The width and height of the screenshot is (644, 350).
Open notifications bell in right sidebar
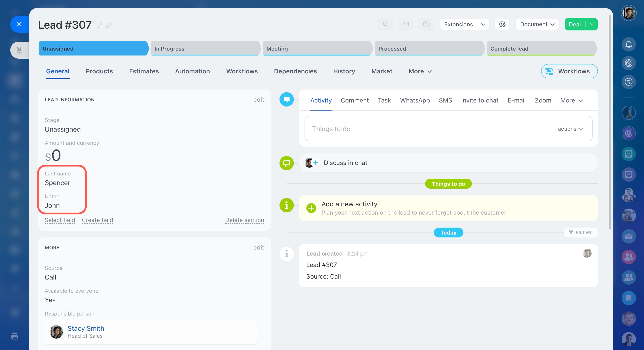click(x=629, y=45)
